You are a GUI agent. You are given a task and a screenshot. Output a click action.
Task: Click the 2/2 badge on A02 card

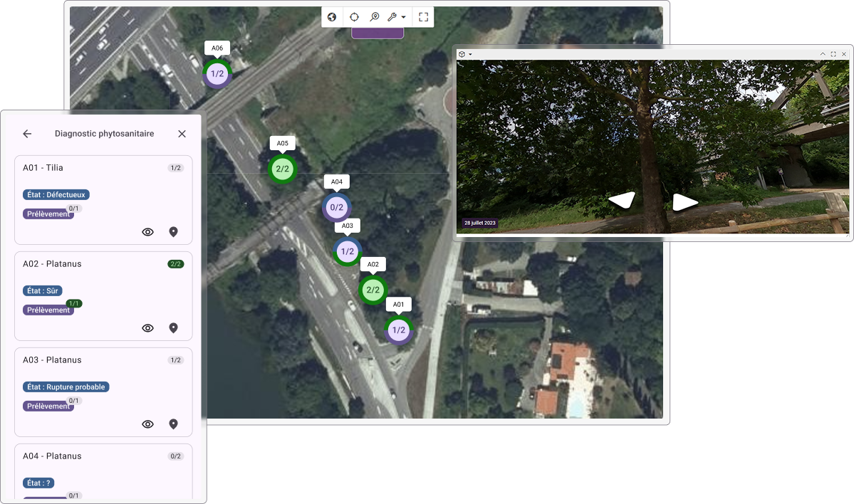point(175,264)
